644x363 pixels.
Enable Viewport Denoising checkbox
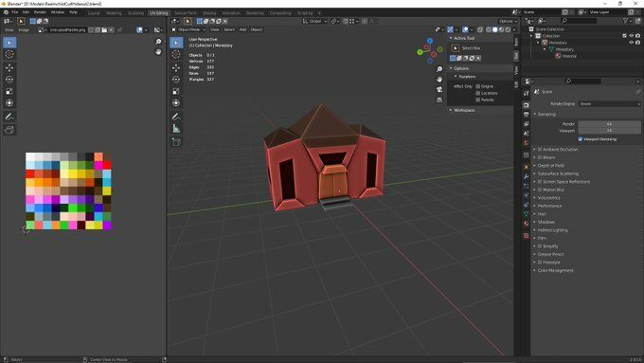click(x=581, y=139)
